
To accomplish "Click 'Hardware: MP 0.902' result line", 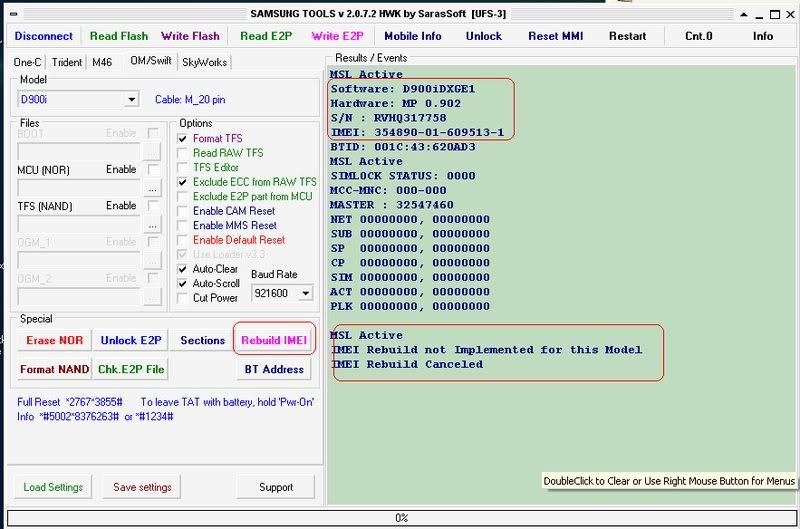I will 395,104.
